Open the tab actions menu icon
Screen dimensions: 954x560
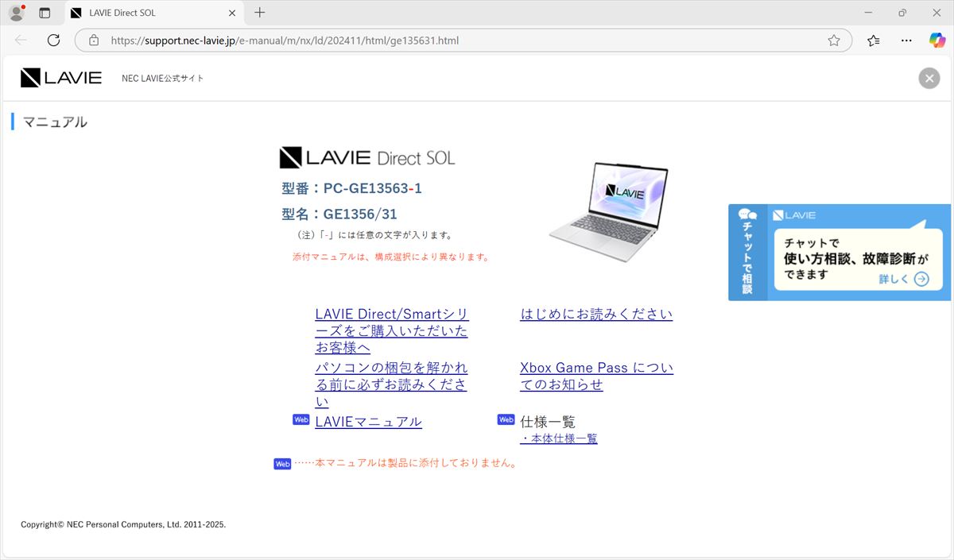coord(45,13)
